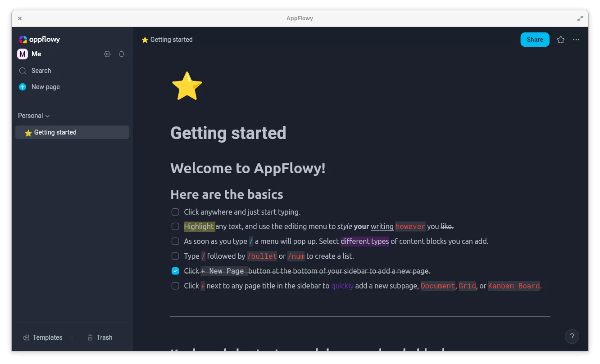Open the help question mark button
Screen dimensions: 600x364
coord(572,336)
